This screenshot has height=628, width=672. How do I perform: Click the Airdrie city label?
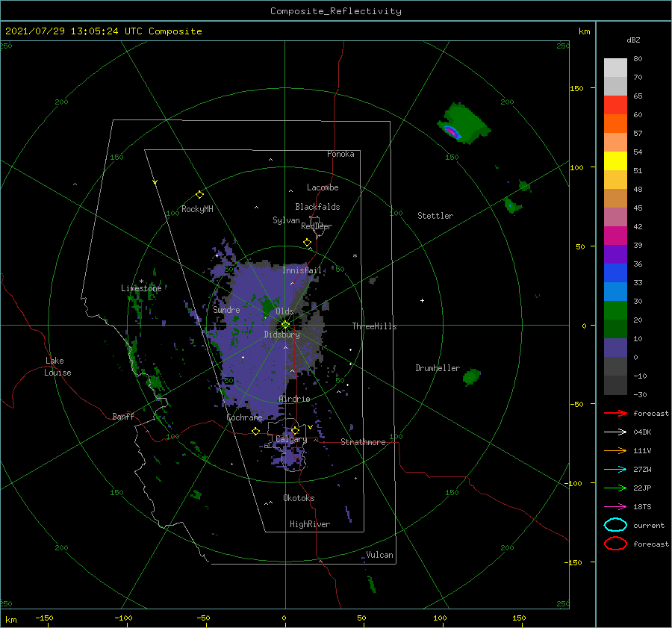pos(294,399)
